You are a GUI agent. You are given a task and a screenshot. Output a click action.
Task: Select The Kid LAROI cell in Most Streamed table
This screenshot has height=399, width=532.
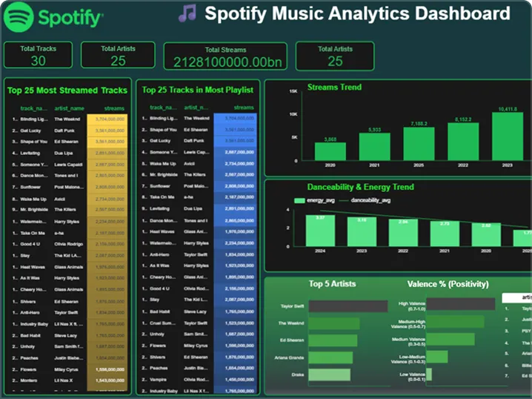click(x=68, y=256)
